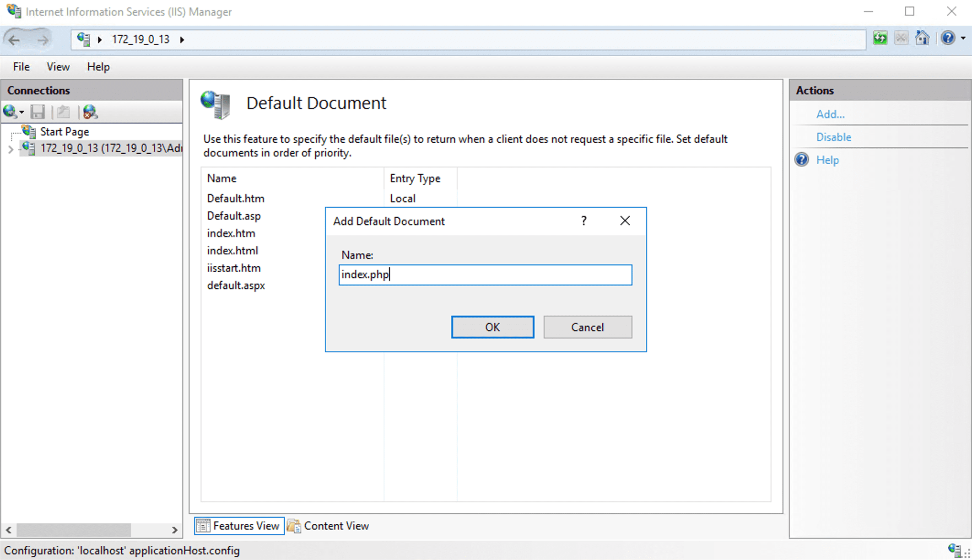972x560 pixels.
Task: Click the Name input field with index.php
Action: pos(486,275)
